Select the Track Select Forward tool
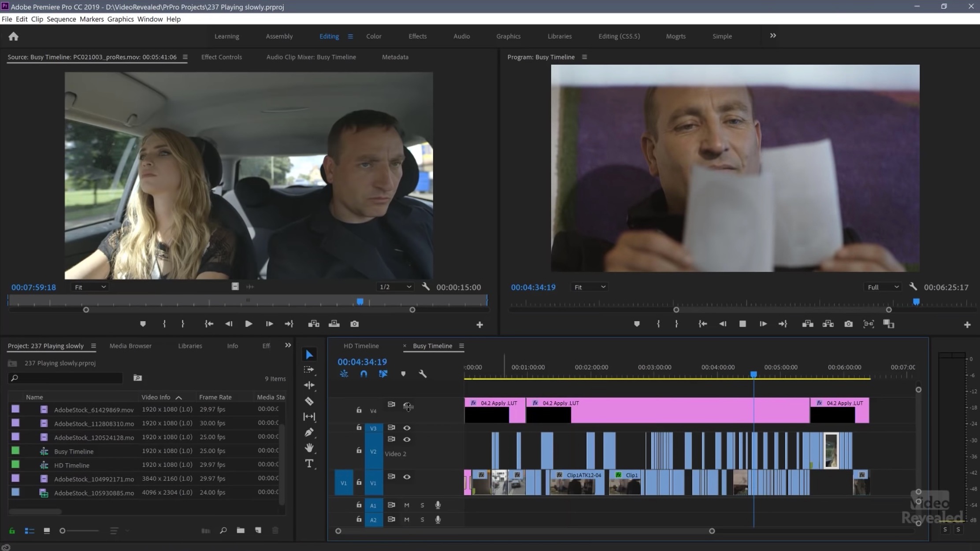The image size is (980, 551). [x=309, y=369]
